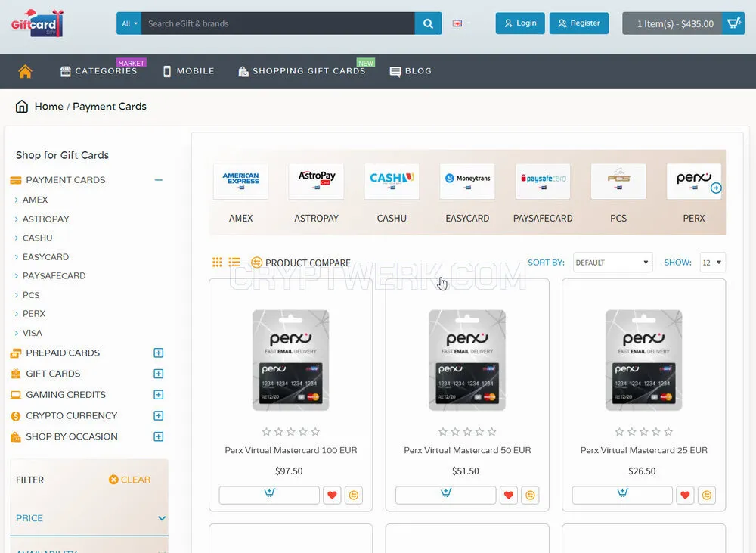
Task: Add Perx 50 EUR to cart
Action: [x=445, y=495]
